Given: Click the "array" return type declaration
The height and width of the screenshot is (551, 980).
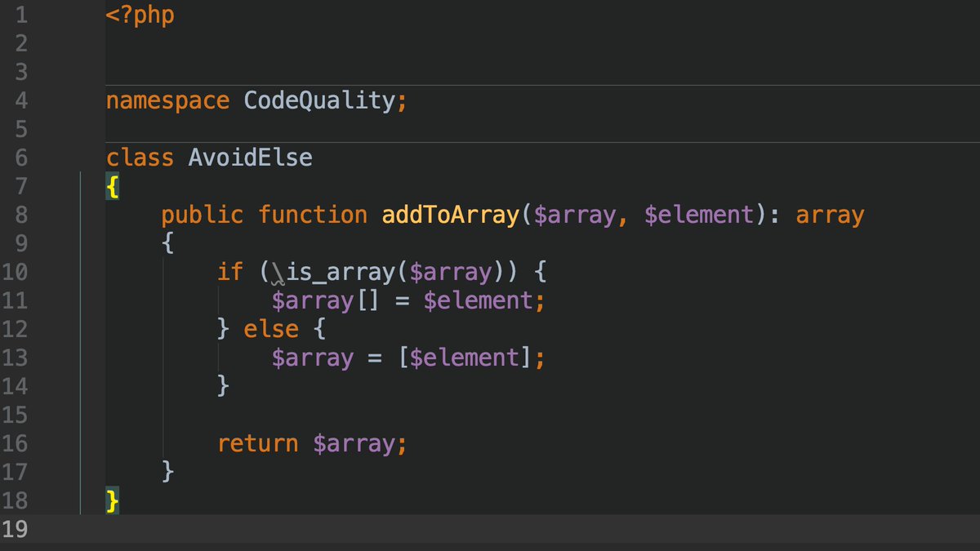Looking at the screenshot, I should [x=830, y=217].
